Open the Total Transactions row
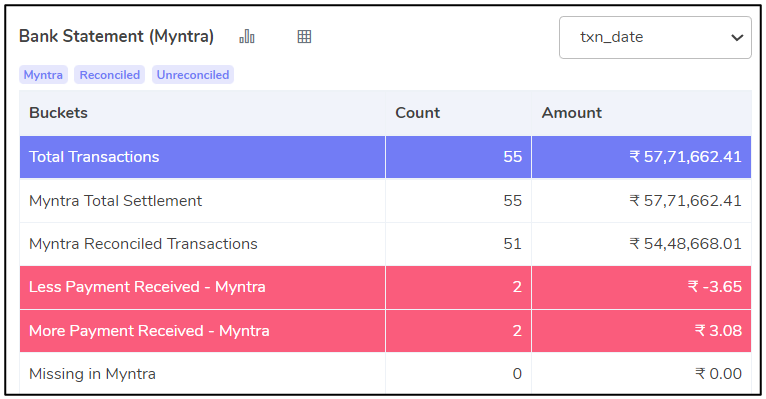This screenshot has height=399, width=766. tap(385, 157)
